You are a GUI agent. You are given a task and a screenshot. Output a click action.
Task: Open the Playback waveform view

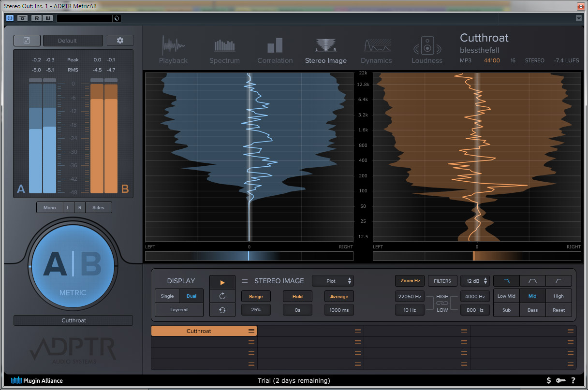173,50
